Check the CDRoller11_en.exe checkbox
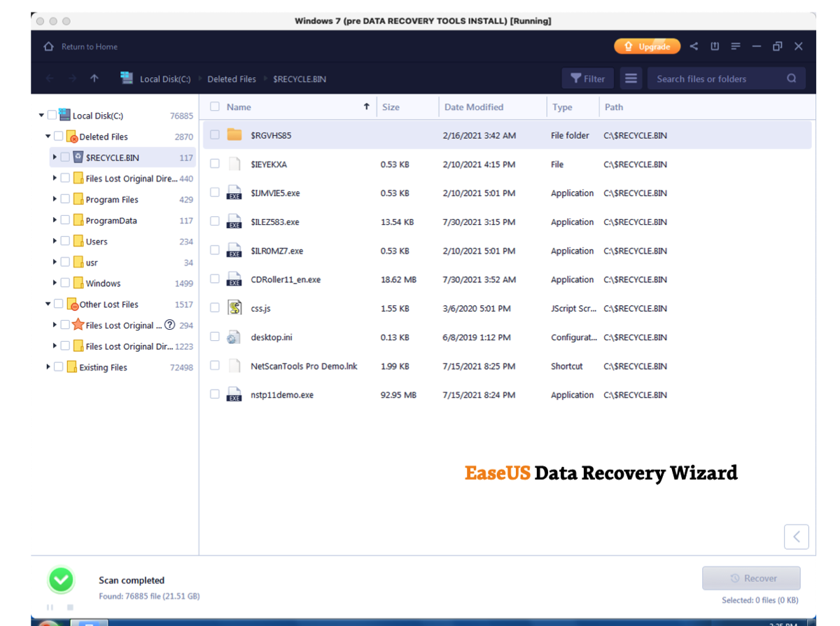This screenshot has width=840, height=626. point(215,279)
